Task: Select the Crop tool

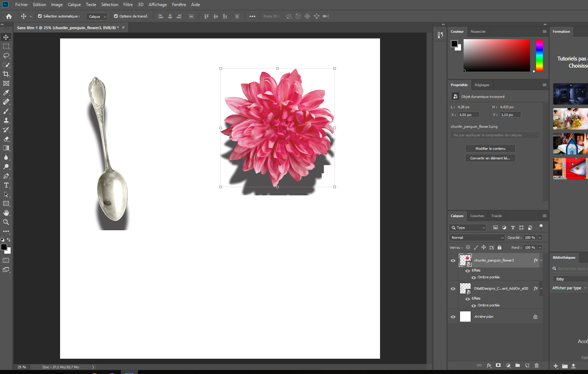Action: click(x=6, y=74)
